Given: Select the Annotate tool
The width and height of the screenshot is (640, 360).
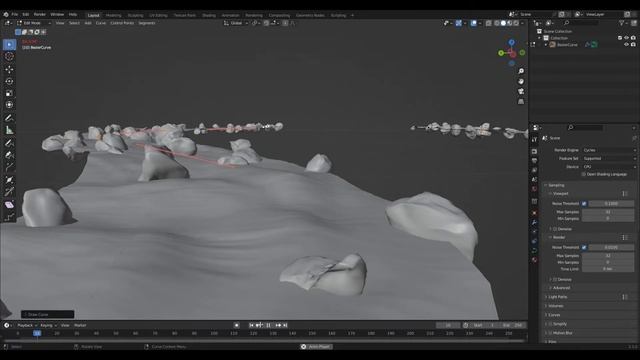Looking at the screenshot, I should click(9, 118).
